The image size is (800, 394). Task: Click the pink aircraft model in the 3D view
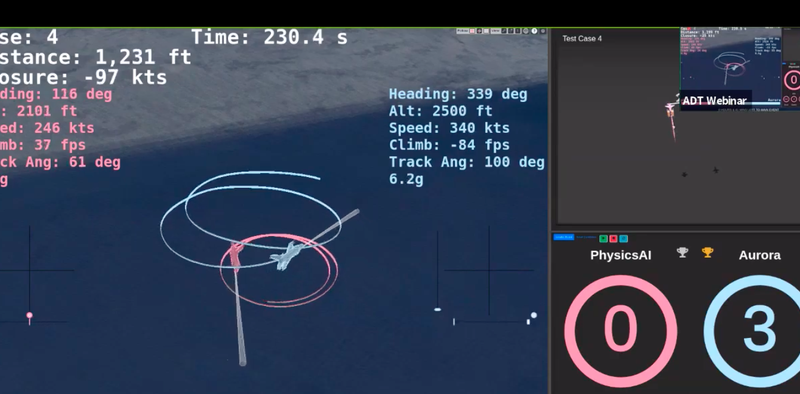[x=235, y=255]
